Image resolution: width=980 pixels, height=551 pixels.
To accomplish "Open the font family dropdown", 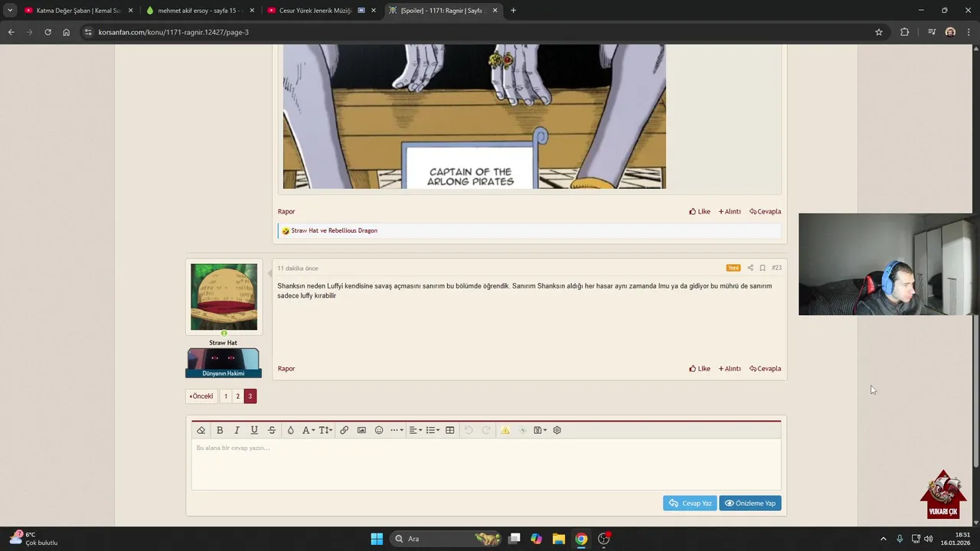I will (x=308, y=430).
